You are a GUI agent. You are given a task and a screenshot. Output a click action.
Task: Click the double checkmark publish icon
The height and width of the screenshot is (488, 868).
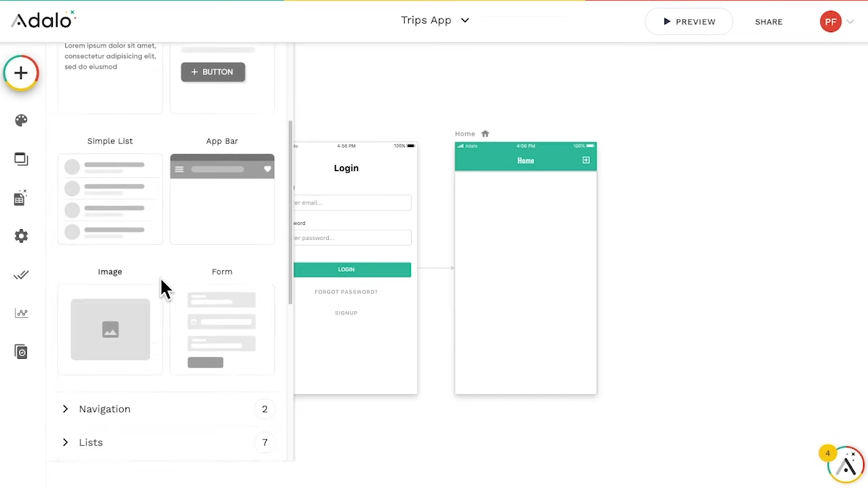21,274
